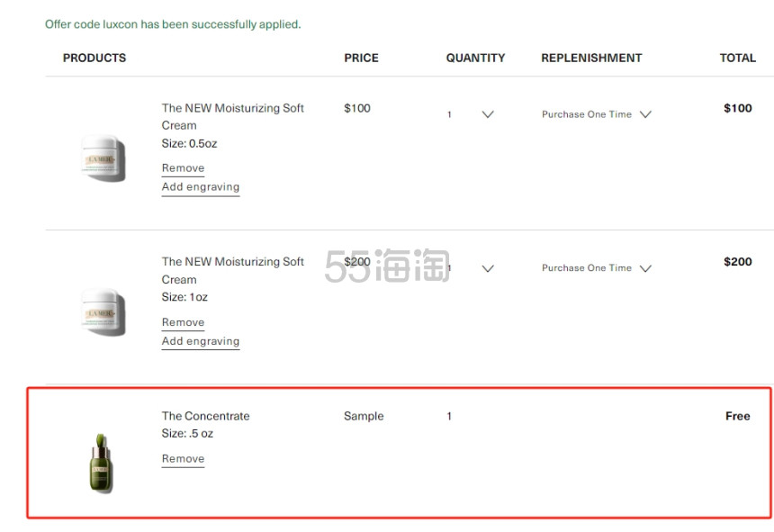Click the quantity chevron arrow in first row
The height and width of the screenshot is (532, 774).
click(x=488, y=114)
